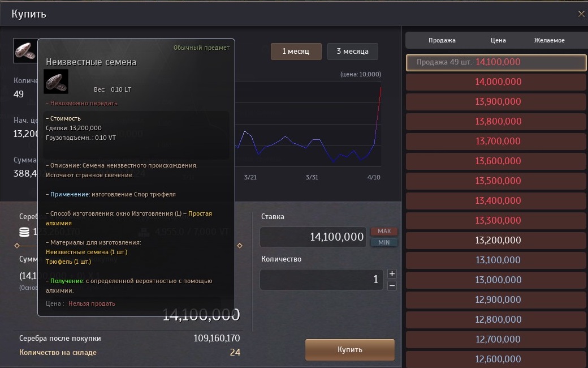Select the 14,100,000 listing with 49 for sale
The width and height of the screenshot is (588, 368).
tap(496, 62)
